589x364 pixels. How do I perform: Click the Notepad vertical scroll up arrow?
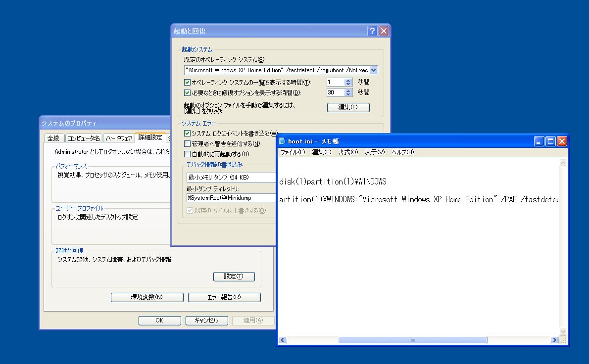pyautogui.click(x=563, y=163)
